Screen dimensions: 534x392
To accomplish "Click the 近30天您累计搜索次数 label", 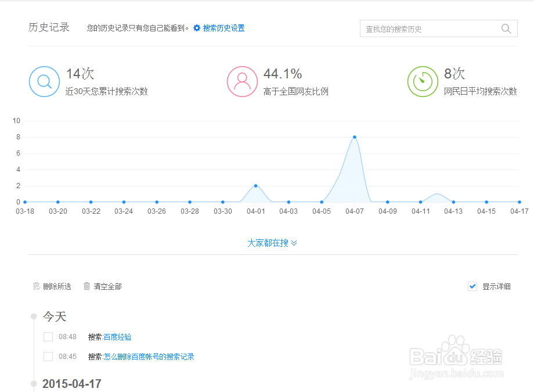I will point(107,91).
